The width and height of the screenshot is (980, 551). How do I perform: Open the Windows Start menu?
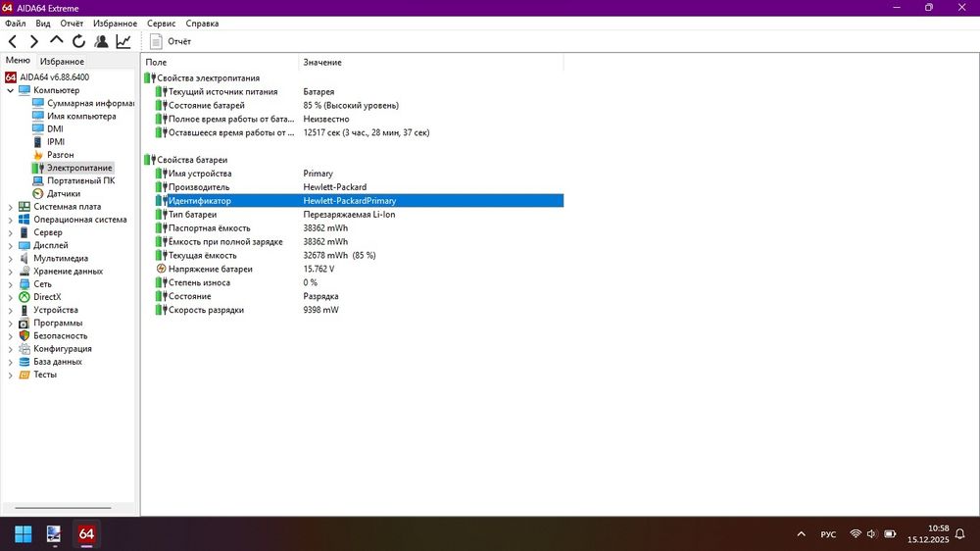click(x=24, y=534)
